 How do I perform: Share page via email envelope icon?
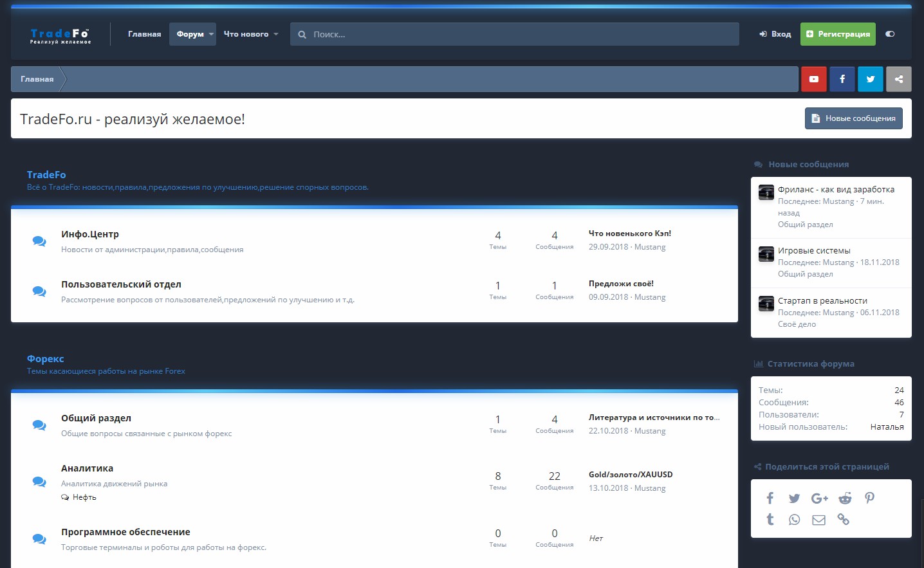[818, 520]
